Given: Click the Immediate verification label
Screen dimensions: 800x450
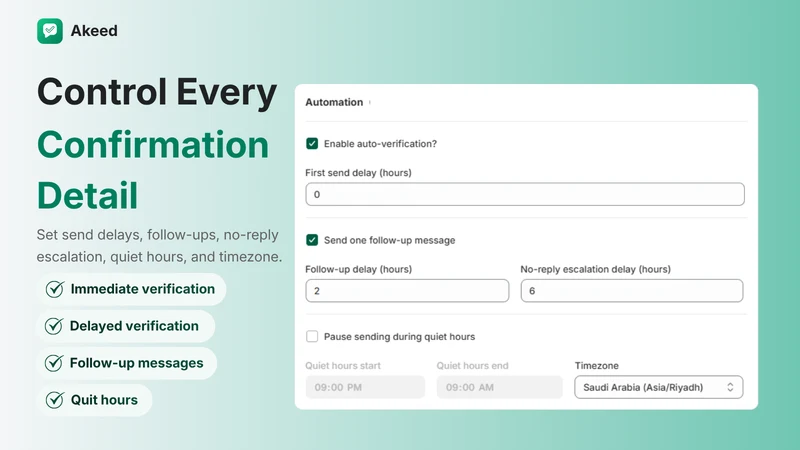Looking at the screenshot, I should click(143, 289).
